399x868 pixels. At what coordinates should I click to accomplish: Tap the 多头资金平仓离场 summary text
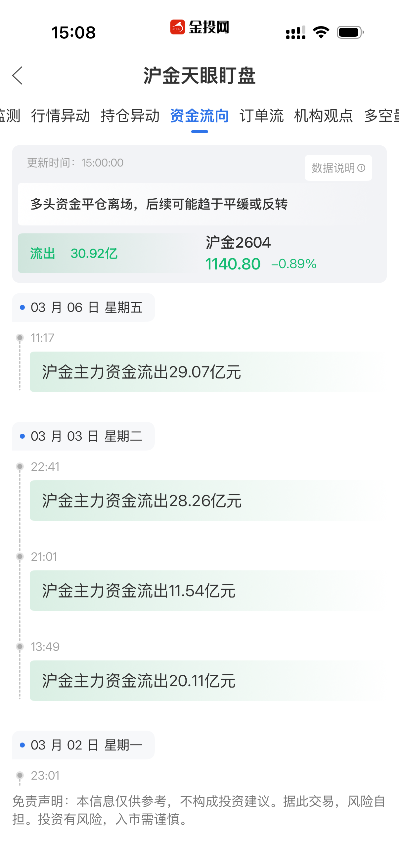pos(159,204)
